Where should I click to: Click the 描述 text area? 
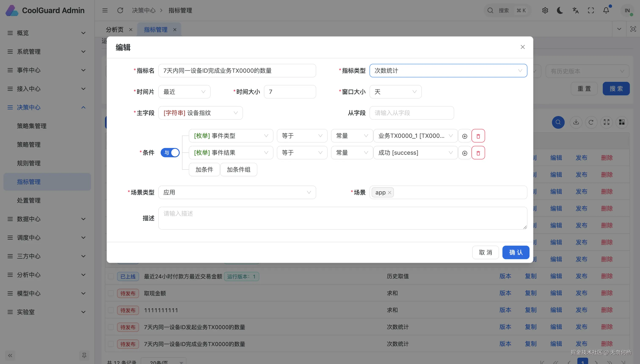tap(342, 218)
